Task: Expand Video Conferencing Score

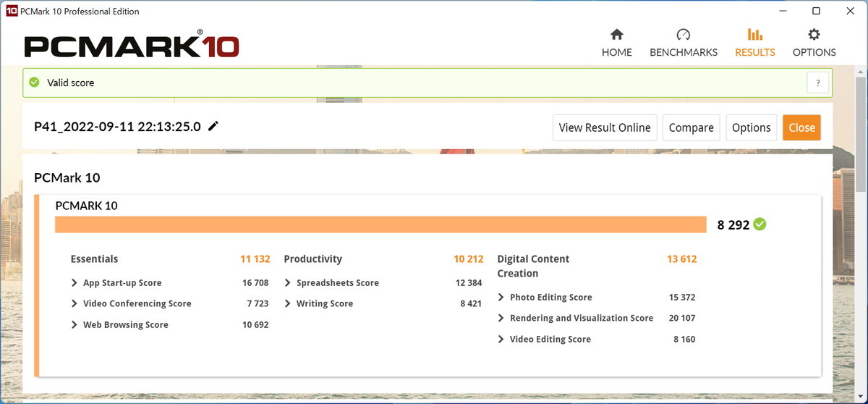Action: 75,304
